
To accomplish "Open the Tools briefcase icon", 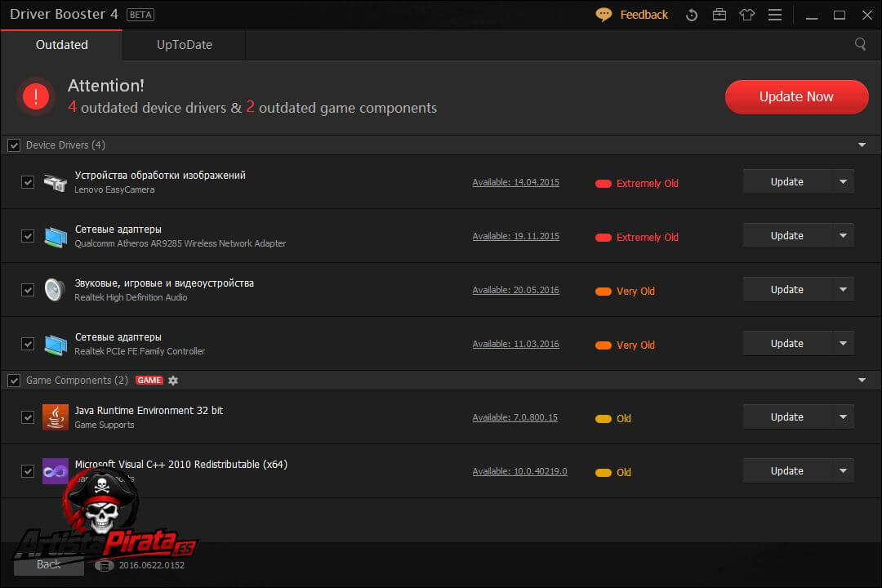I will pyautogui.click(x=719, y=15).
